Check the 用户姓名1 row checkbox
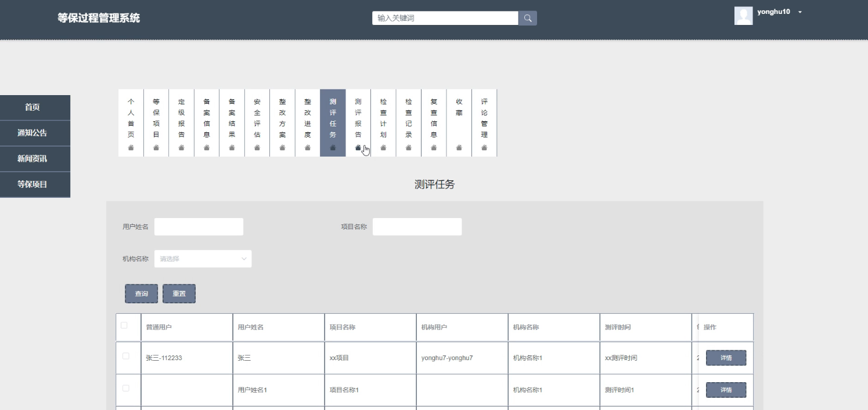This screenshot has height=410, width=868. [126, 388]
